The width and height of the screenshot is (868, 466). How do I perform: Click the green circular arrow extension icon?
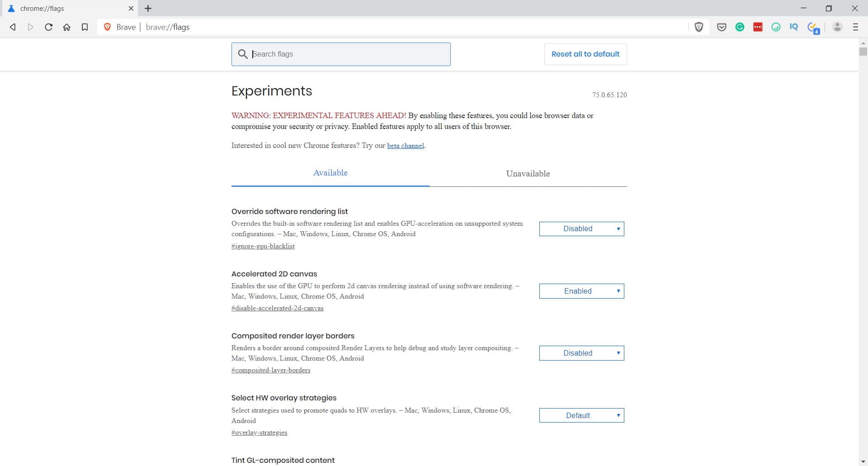pos(776,27)
